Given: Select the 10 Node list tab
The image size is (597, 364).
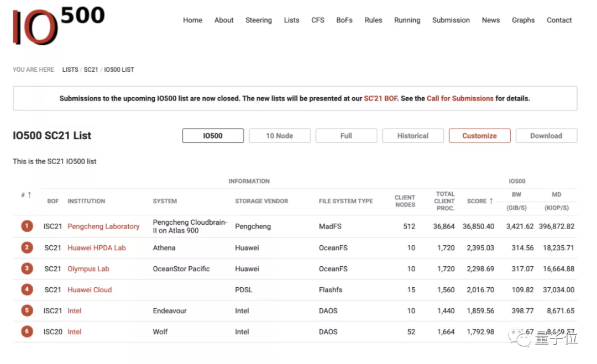Looking at the screenshot, I should (279, 136).
